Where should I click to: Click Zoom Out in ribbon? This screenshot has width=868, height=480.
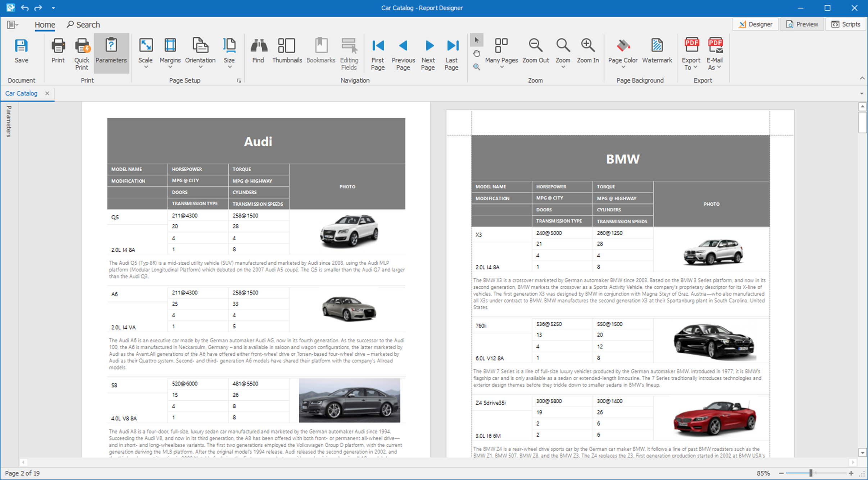[x=535, y=51]
